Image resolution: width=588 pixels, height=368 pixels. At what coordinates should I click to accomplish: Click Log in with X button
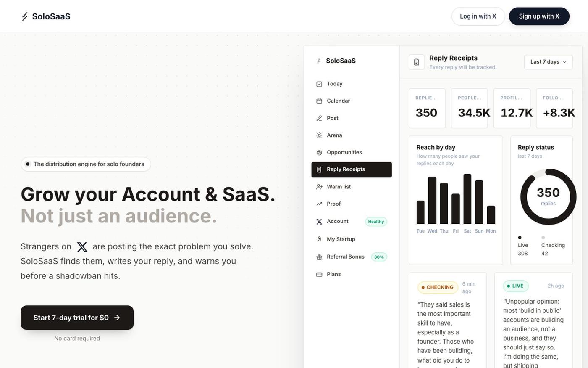click(x=478, y=16)
